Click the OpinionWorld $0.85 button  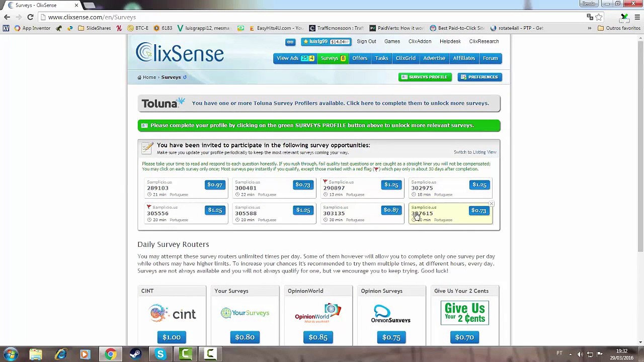coord(318,337)
